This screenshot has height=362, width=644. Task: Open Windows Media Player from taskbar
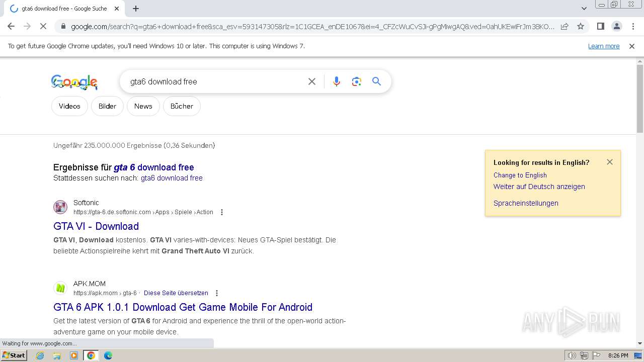pos(74,355)
